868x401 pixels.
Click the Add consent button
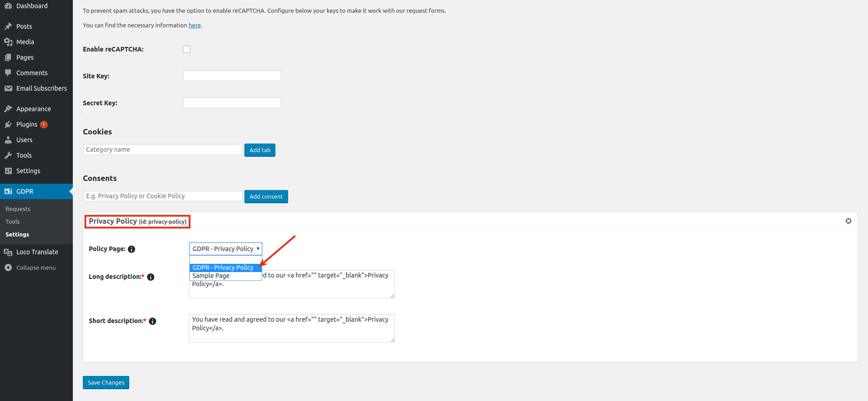(x=266, y=196)
